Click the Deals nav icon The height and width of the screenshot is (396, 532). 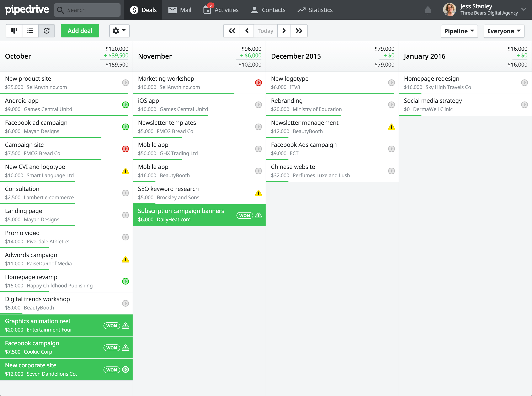pos(133,10)
